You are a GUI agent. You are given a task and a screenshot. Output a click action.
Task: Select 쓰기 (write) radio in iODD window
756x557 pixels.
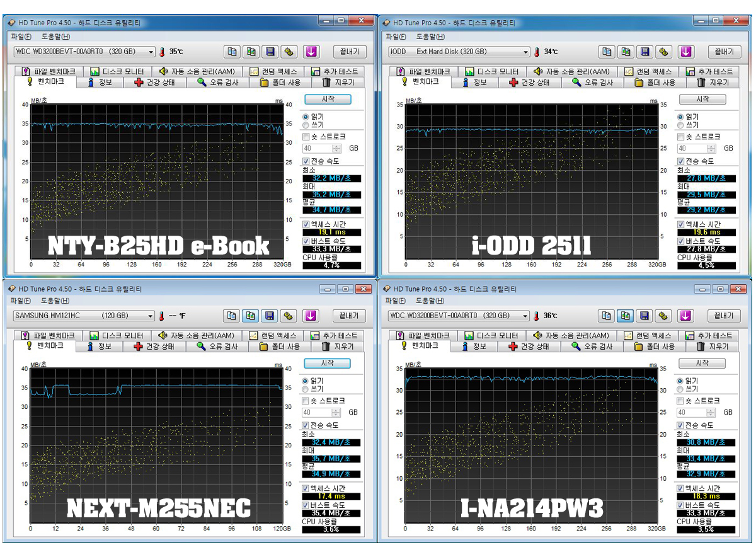[680, 125]
